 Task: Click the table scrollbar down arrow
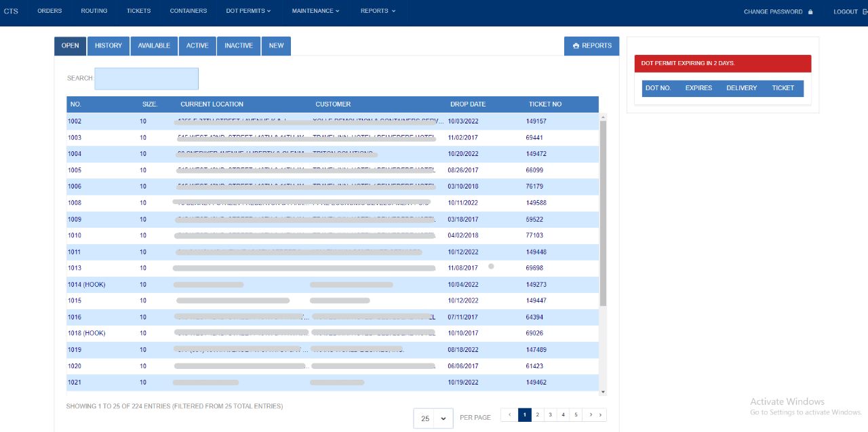[x=603, y=391]
